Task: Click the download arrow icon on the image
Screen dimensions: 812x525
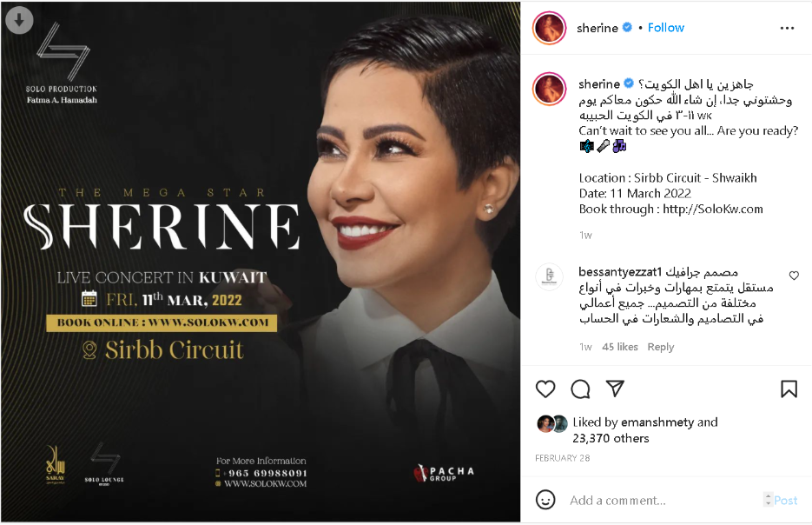Action: [x=20, y=20]
